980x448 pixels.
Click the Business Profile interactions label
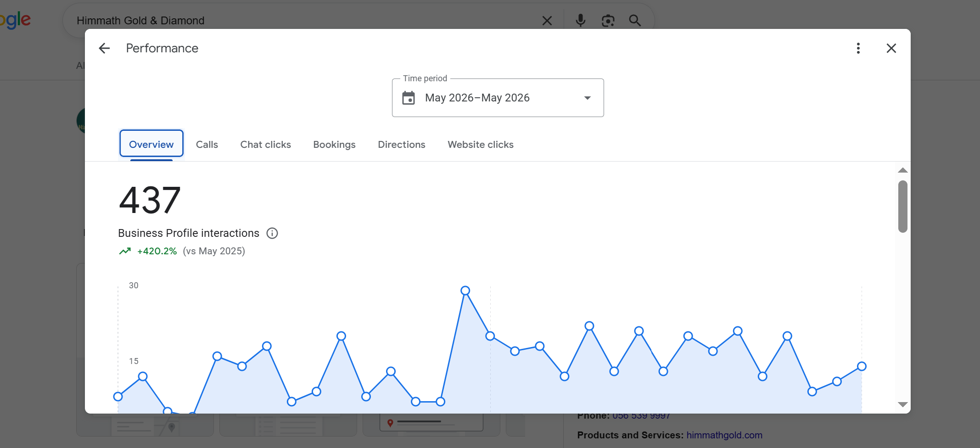pyautogui.click(x=189, y=233)
